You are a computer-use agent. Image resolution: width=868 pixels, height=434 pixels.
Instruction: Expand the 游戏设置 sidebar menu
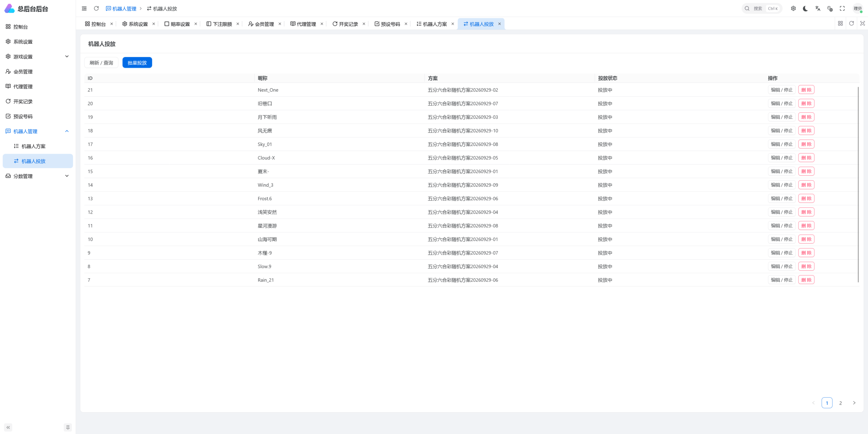coord(38,57)
